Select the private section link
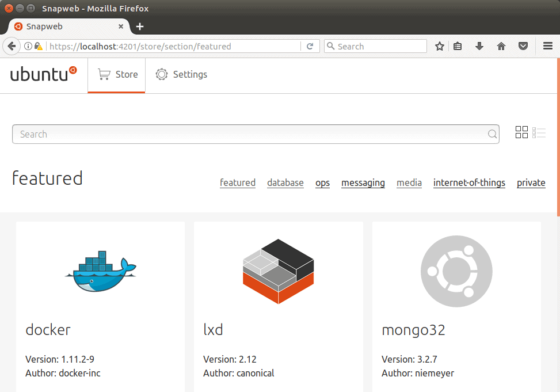The width and height of the screenshot is (560, 392). [x=531, y=183]
